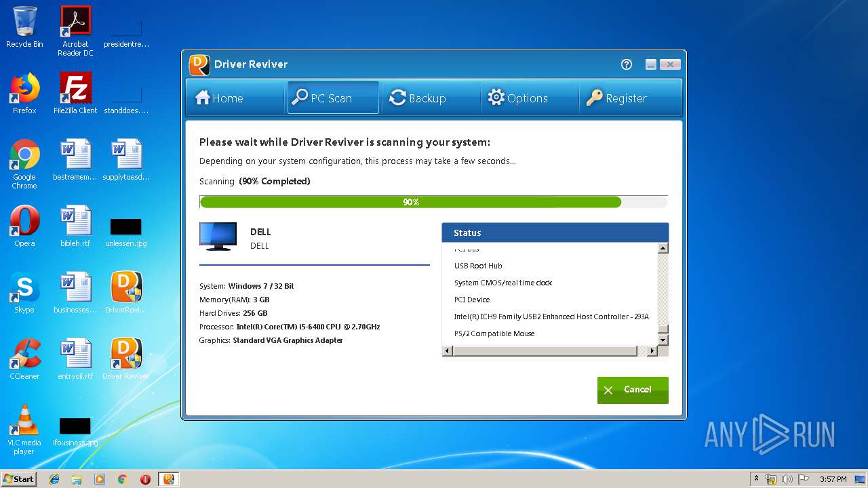868x488 pixels.
Task: Launch Windows Media Player from taskbar
Action: click(x=100, y=479)
